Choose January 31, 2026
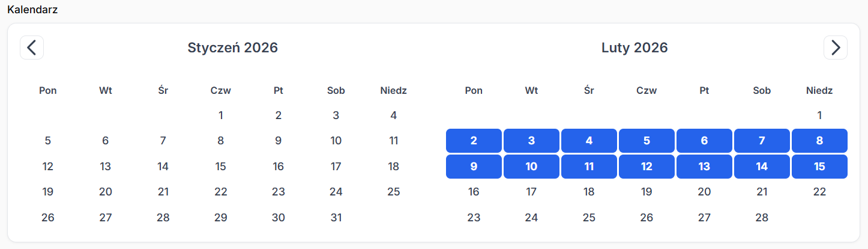868x249 pixels. pos(336,217)
